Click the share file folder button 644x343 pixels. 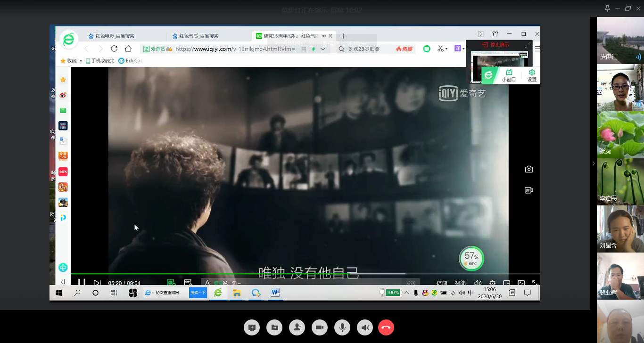(x=274, y=327)
